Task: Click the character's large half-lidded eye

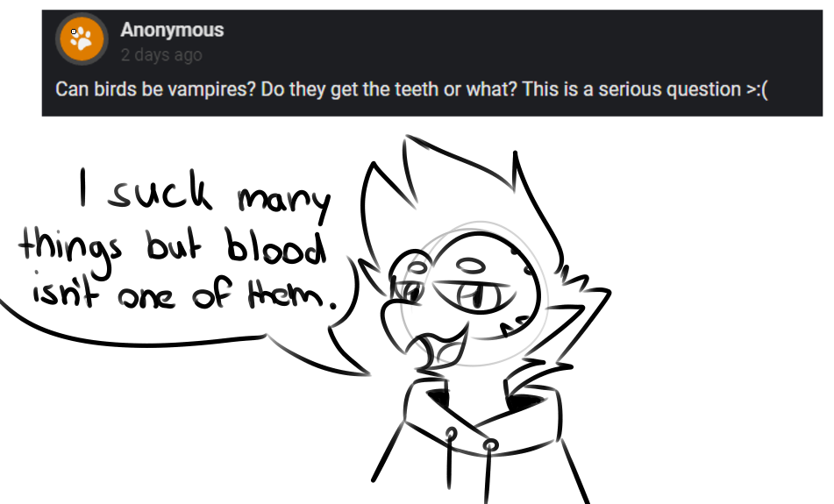Action: 475,294
